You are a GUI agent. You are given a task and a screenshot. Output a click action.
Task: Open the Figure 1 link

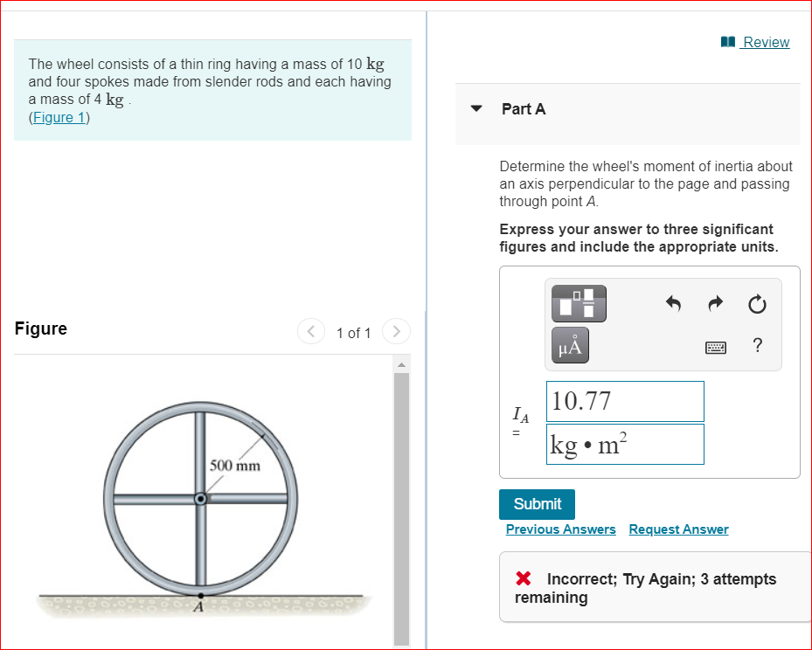point(59,117)
